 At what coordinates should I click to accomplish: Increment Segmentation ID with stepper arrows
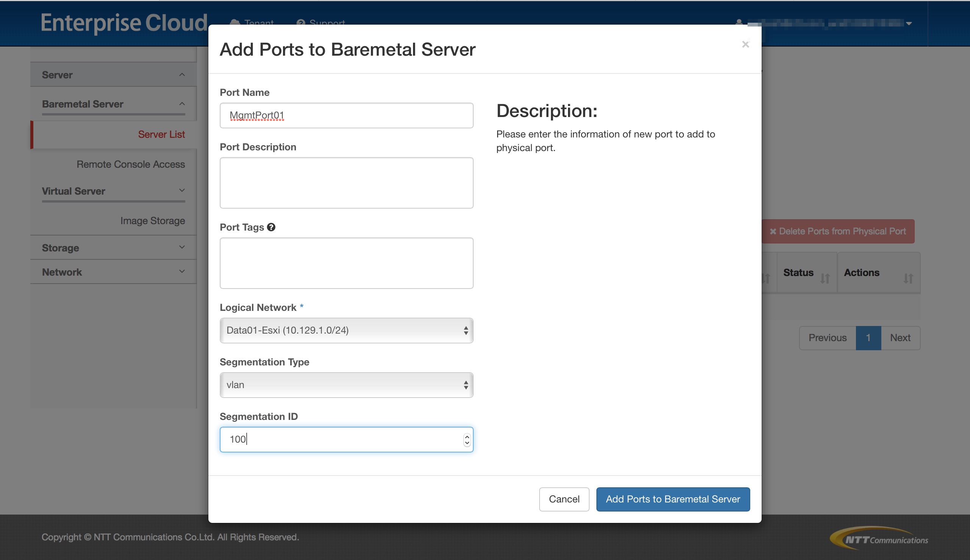pyautogui.click(x=467, y=437)
